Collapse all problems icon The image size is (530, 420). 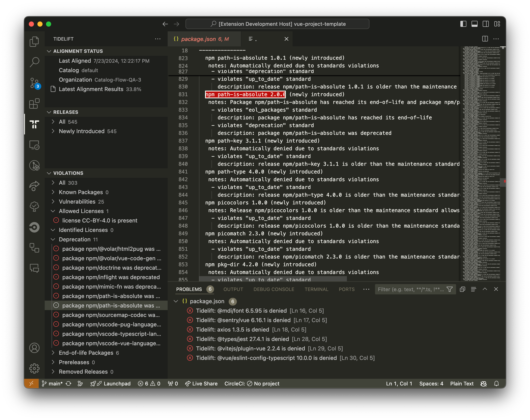[x=462, y=289]
